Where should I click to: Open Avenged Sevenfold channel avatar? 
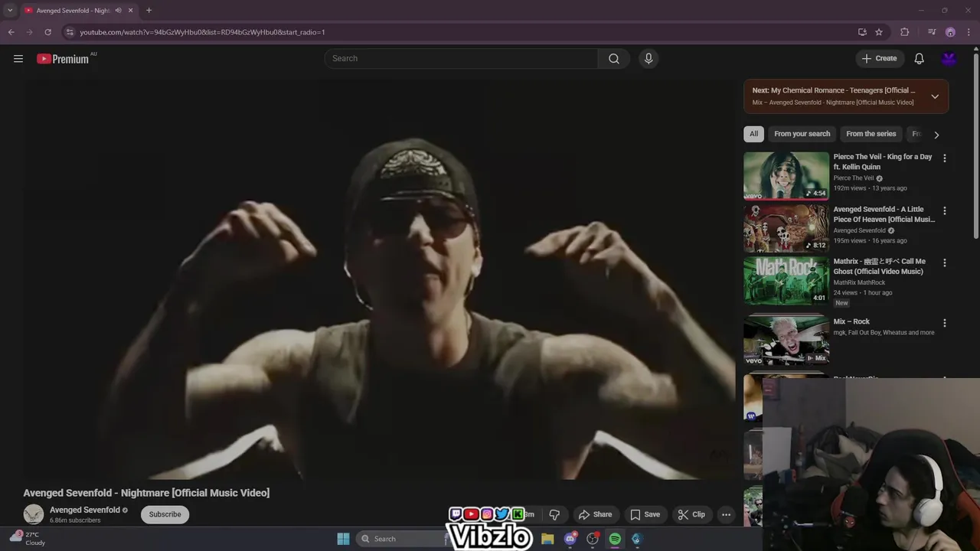point(34,514)
